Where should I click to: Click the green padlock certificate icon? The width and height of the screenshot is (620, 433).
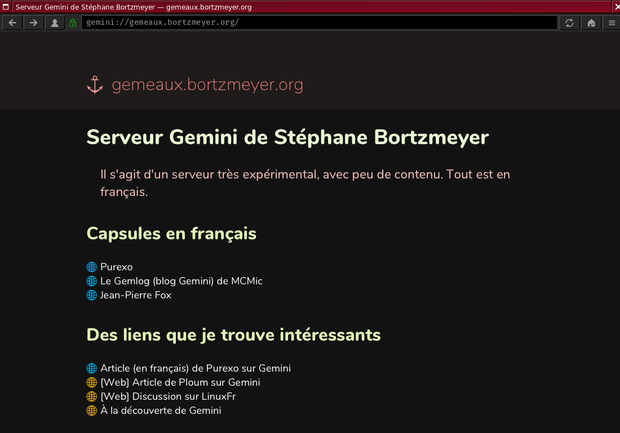pyautogui.click(x=73, y=23)
